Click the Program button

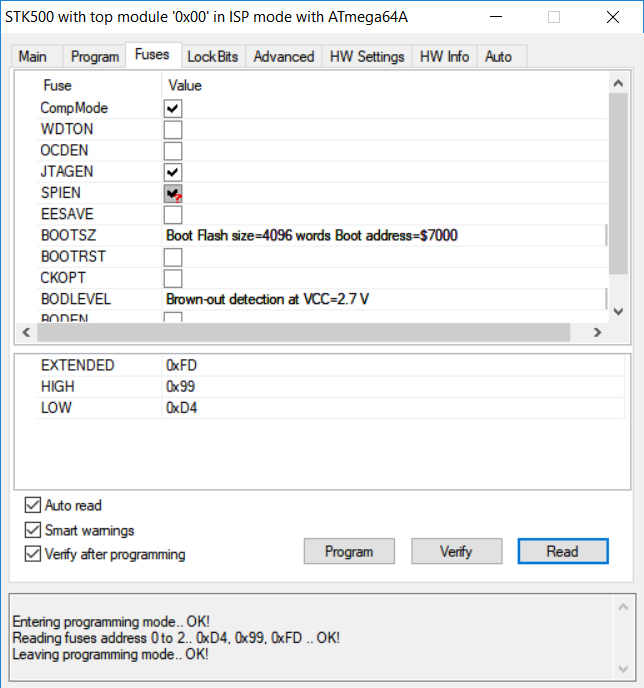[x=349, y=552]
